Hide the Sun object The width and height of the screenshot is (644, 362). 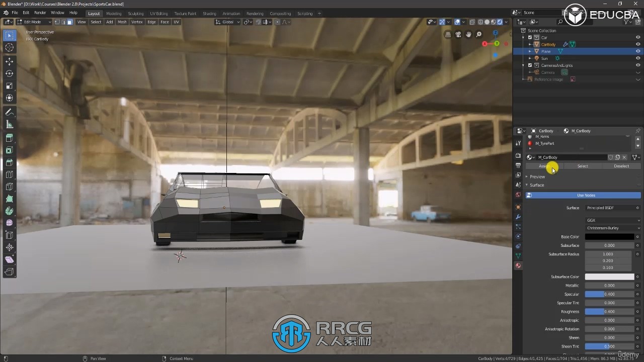(x=638, y=58)
